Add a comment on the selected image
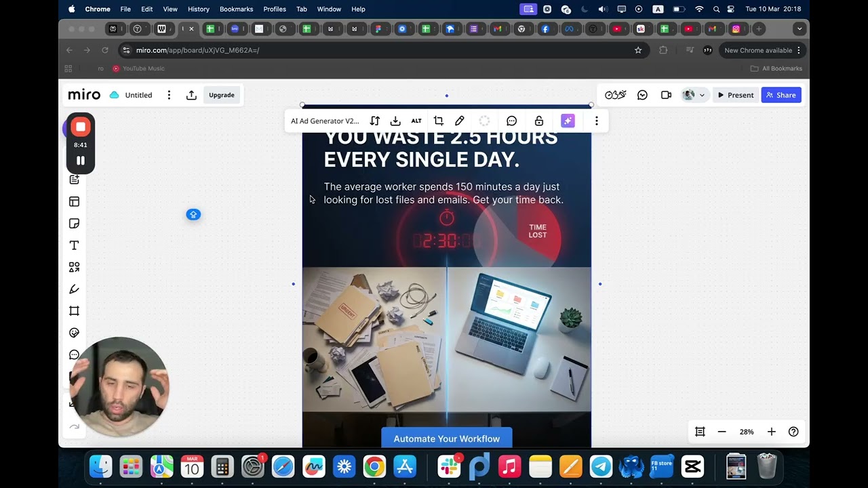Screen dimensions: 868x488 coord(512,121)
